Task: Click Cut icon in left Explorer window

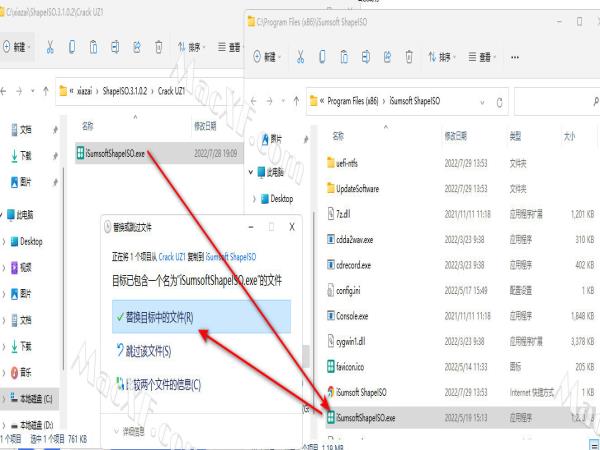Action: [50, 47]
